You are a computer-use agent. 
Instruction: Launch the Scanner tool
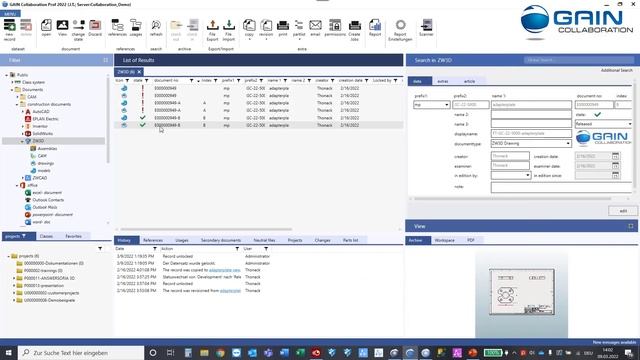pos(426,28)
